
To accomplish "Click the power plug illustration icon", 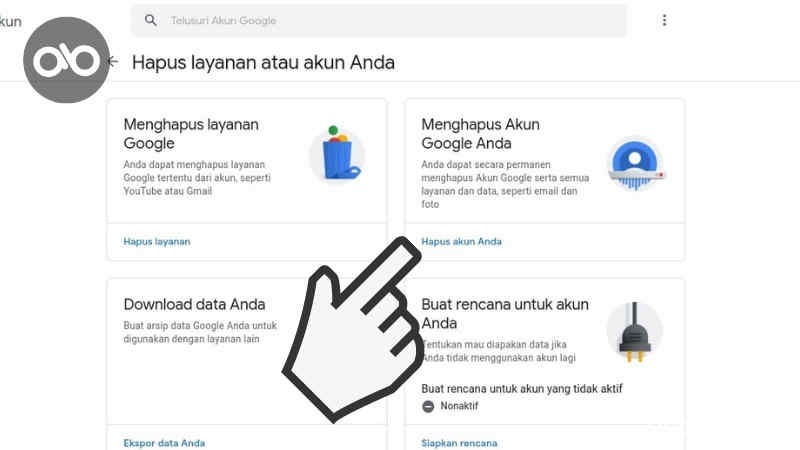I will (x=634, y=331).
